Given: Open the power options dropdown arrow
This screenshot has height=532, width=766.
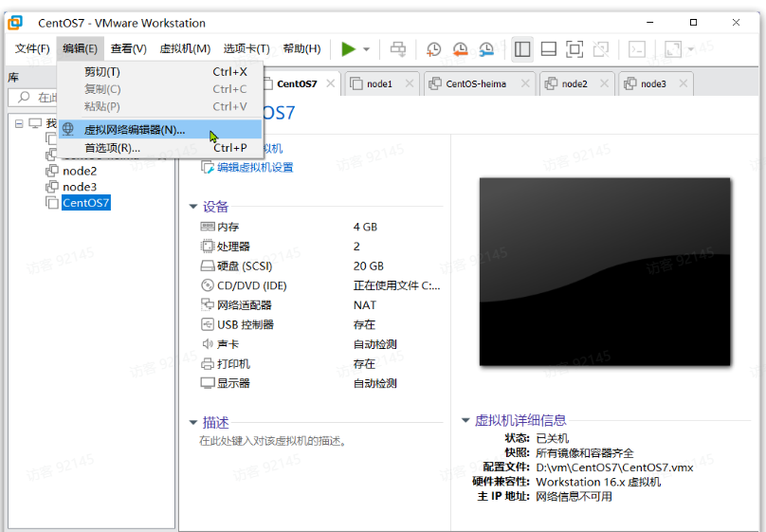Looking at the screenshot, I should pyautogui.click(x=366, y=49).
